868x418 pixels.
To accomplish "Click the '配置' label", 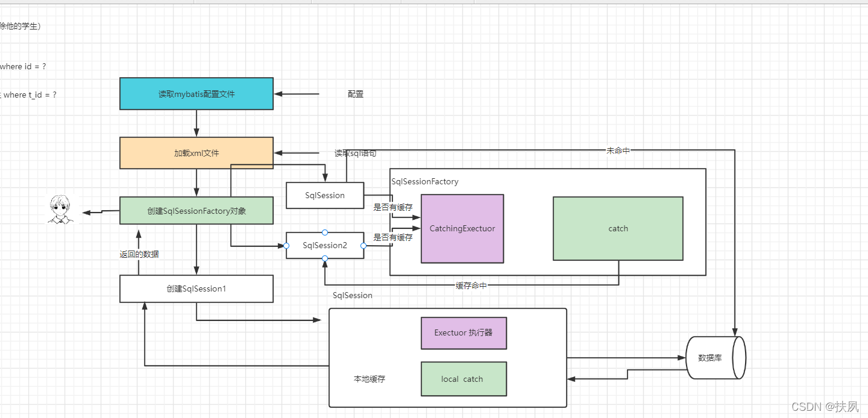I will (x=356, y=94).
